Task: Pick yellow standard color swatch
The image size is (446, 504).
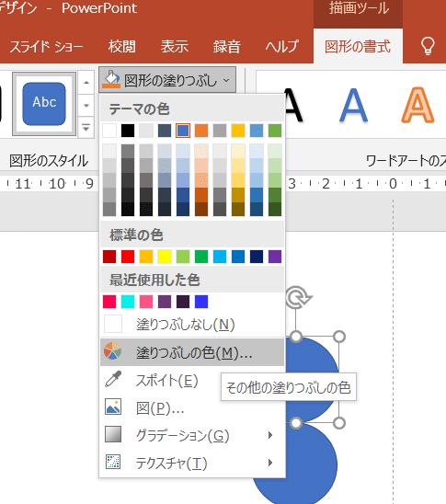Action: pyautogui.click(x=165, y=257)
